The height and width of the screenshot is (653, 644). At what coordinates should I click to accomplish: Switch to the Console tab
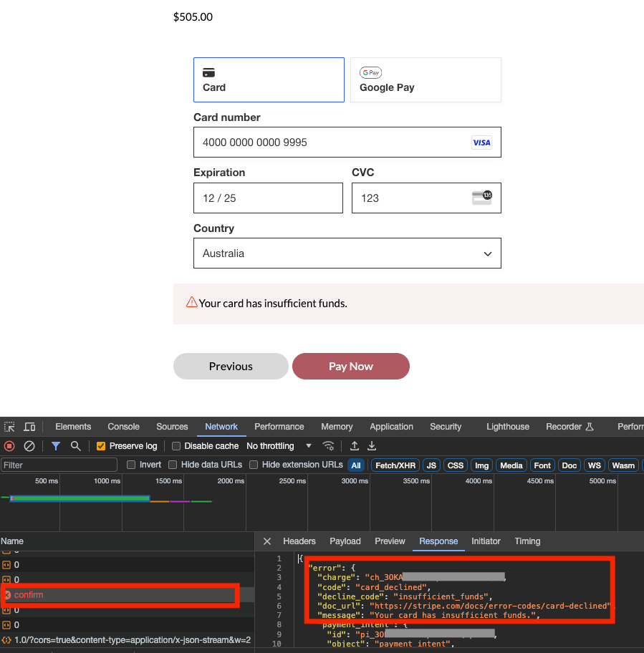123,427
